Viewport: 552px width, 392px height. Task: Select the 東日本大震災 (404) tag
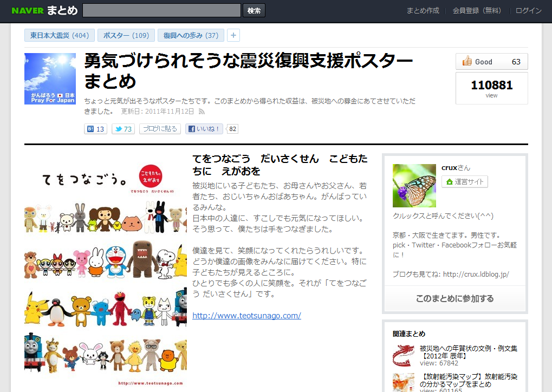tap(60, 35)
